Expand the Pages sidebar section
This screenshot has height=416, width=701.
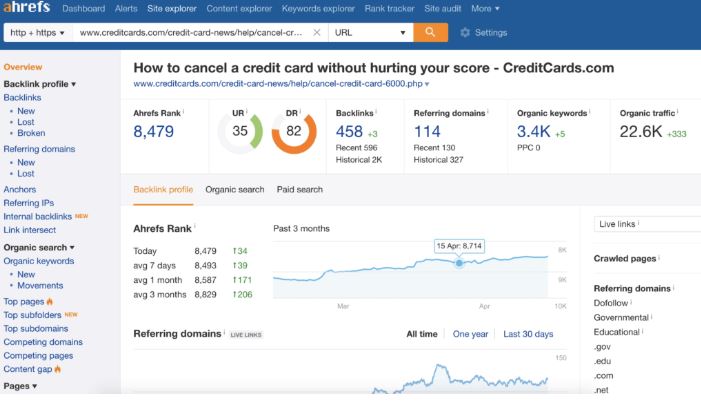pos(20,386)
